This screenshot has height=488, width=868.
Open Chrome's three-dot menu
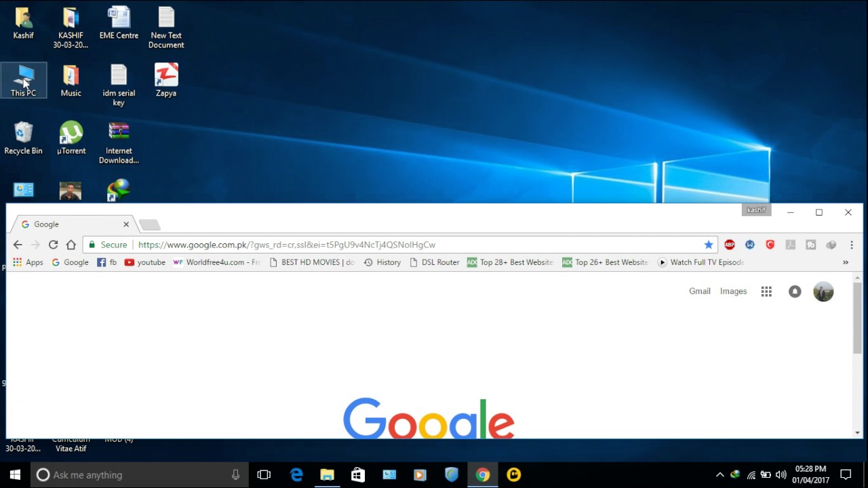pyautogui.click(x=852, y=245)
